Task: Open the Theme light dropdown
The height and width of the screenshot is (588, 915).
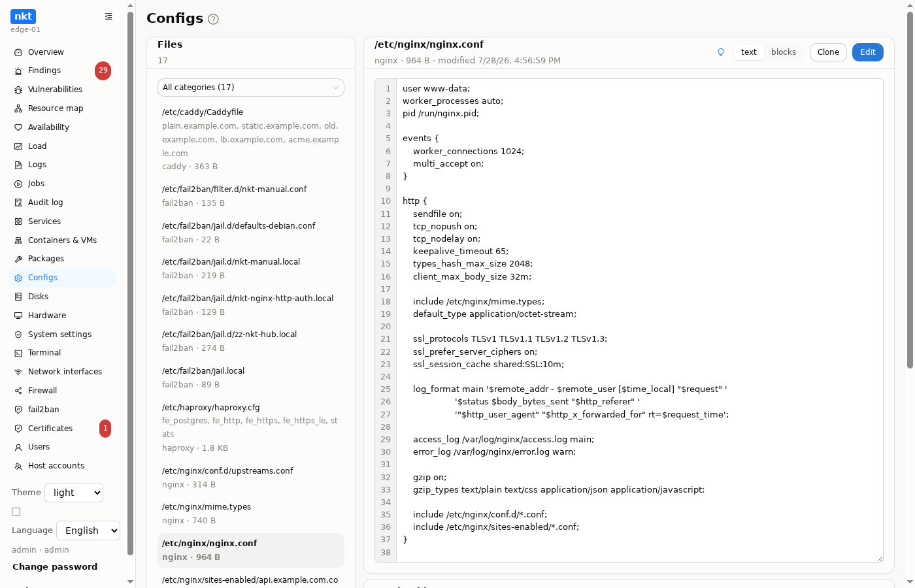Action: pyautogui.click(x=74, y=493)
